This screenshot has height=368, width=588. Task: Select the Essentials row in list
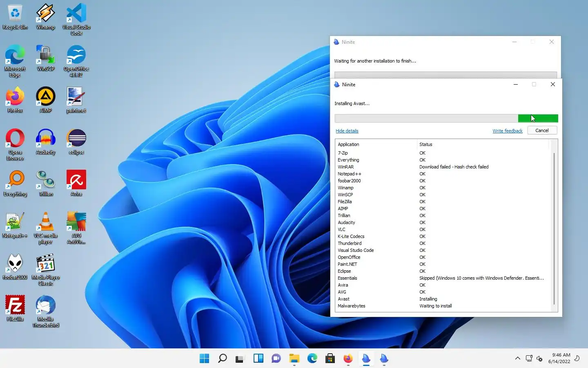[443, 278]
